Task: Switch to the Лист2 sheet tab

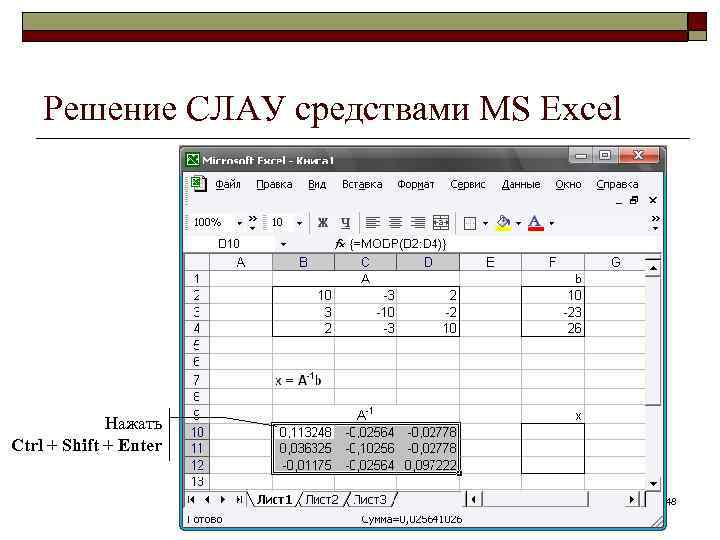Action: pos(321,500)
